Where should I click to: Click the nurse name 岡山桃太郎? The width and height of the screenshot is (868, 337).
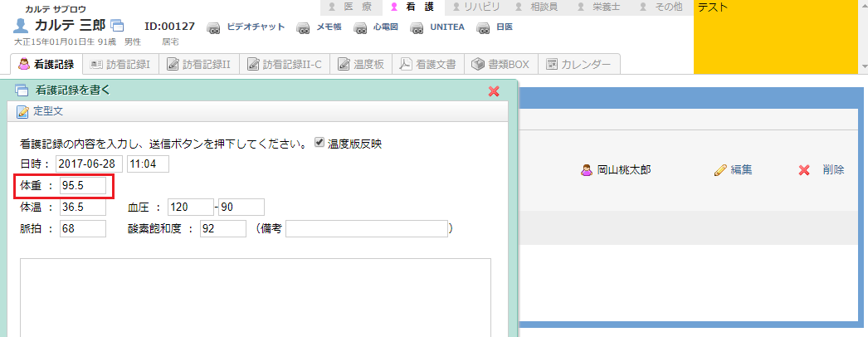pos(624,170)
